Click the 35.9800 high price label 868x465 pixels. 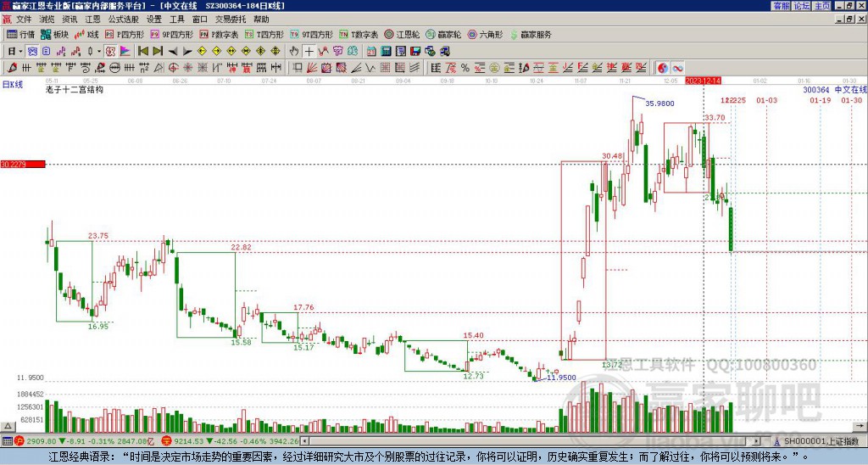(x=659, y=104)
